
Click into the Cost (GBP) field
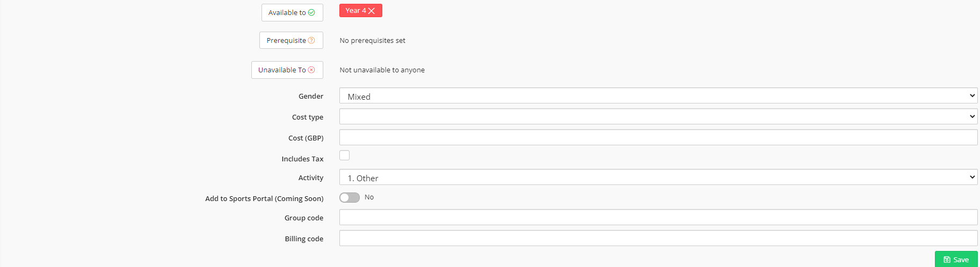[658, 137]
